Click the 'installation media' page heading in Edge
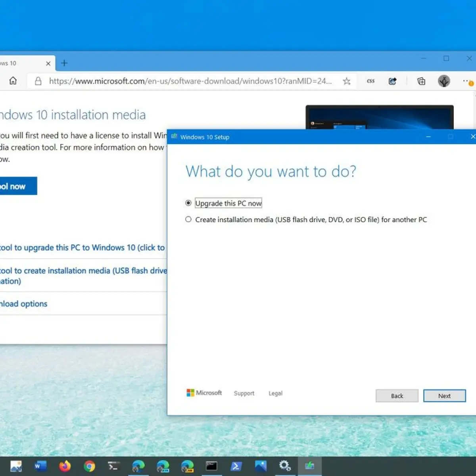 pyautogui.click(x=98, y=115)
